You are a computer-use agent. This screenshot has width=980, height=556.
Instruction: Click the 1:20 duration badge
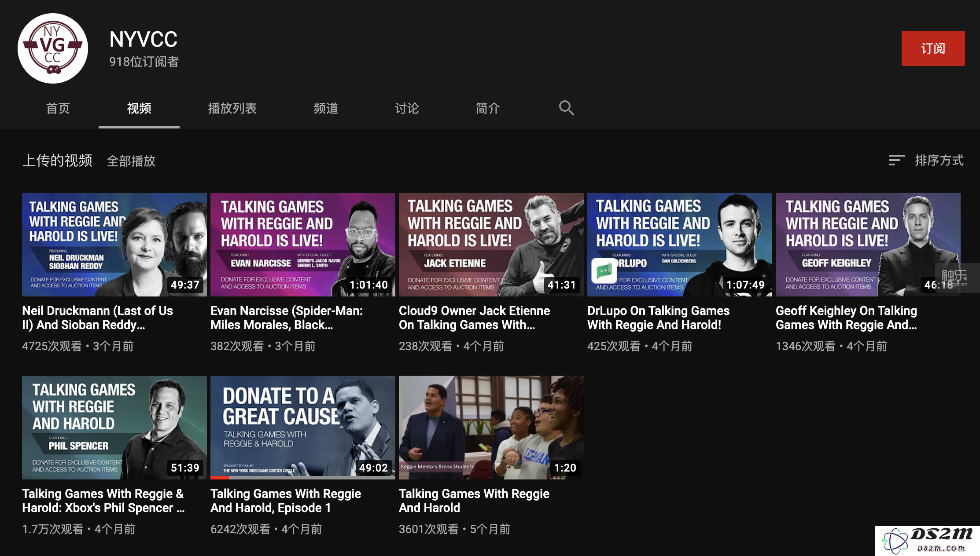tap(565, 468)
